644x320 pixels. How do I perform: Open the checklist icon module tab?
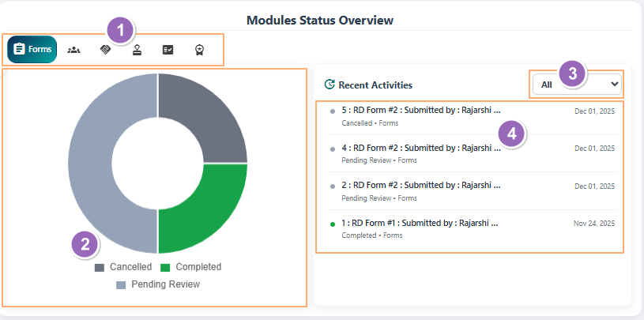168,49
